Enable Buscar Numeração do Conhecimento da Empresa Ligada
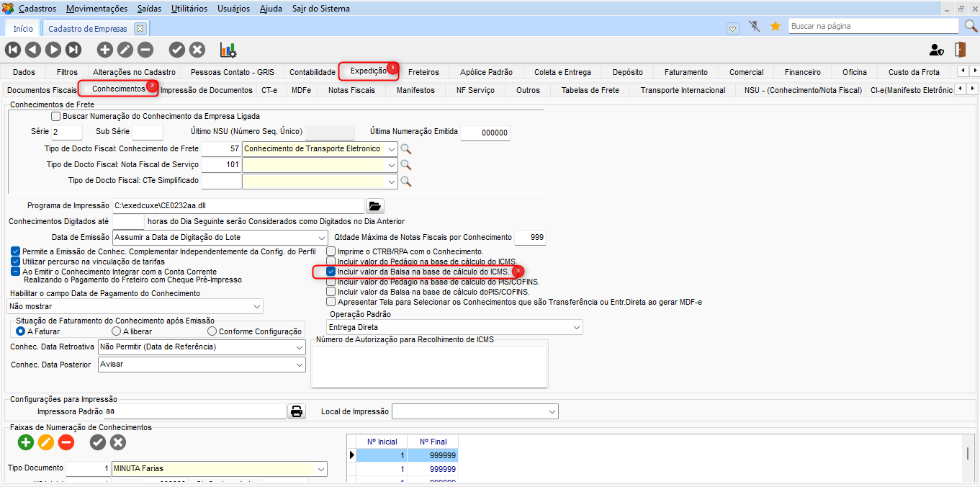 pos(56,116)
